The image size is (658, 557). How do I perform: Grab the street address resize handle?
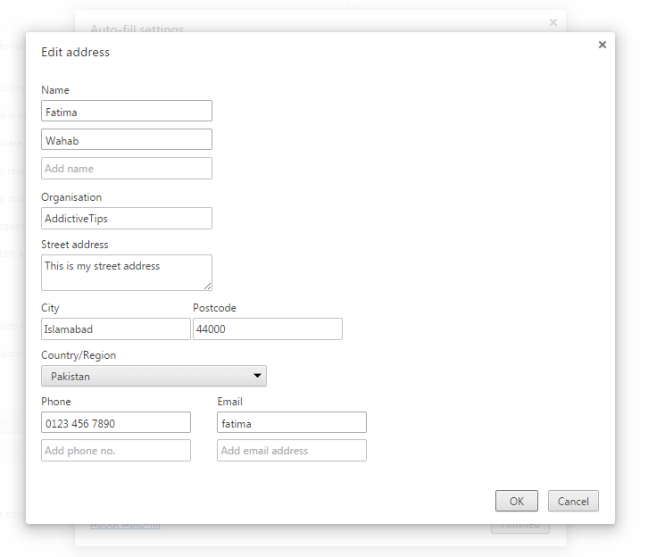(x=208, y=286)
